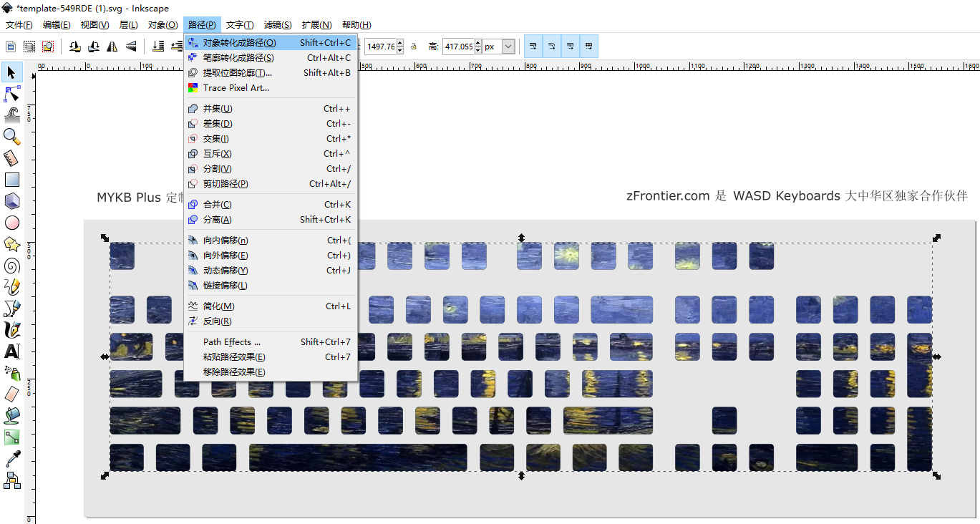Toggle the width/height ratio lock
The width and height of the screenshot is (980, 524).
pos(413,47)
